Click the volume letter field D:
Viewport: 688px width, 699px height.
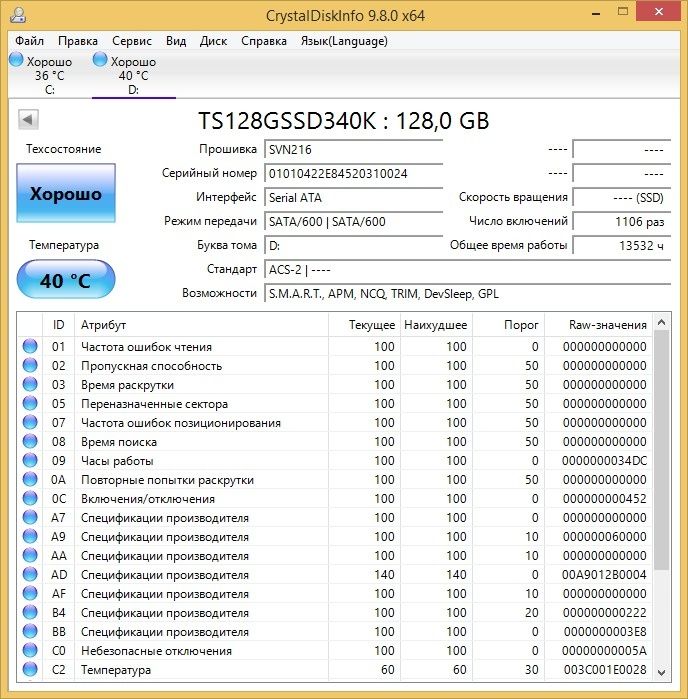[353, 246]
